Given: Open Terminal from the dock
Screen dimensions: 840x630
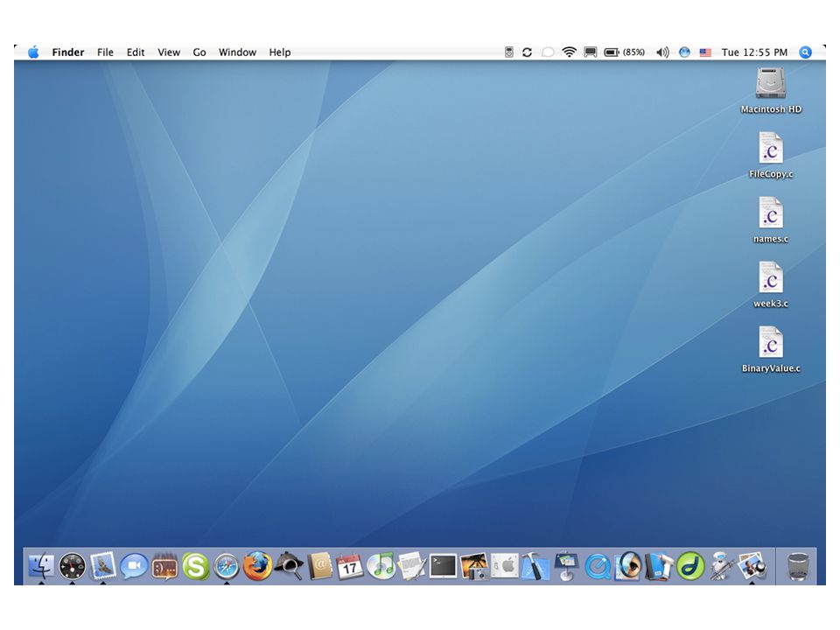Looking at the screenshot, I should click(x=443, y=566).
